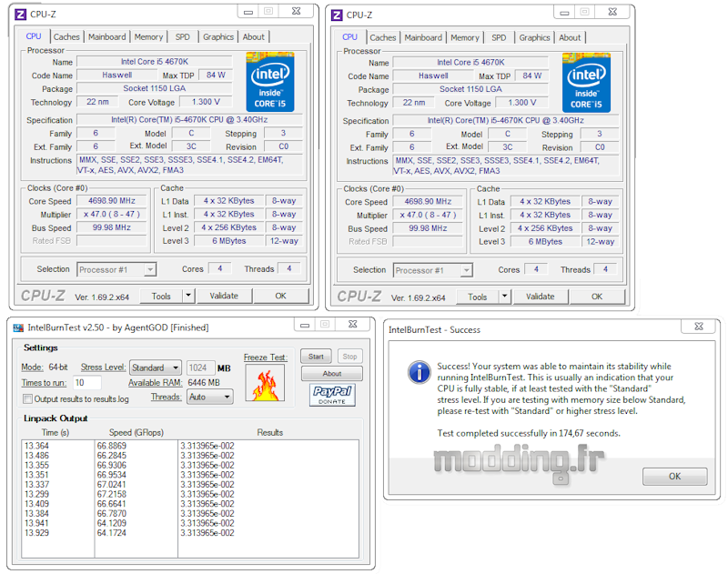Minimize the IntelBurnTest window

(x=305, y=325)
